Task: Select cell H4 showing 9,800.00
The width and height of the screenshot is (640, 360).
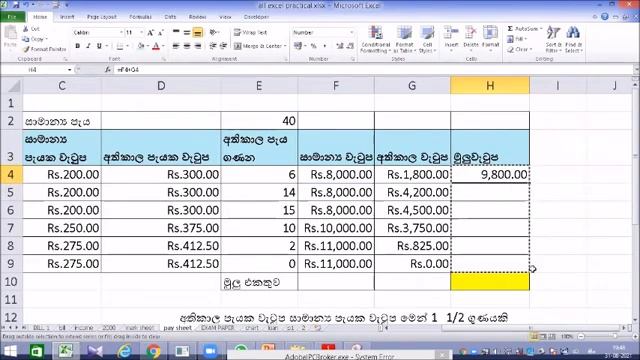Action: (x=490, y=174)
